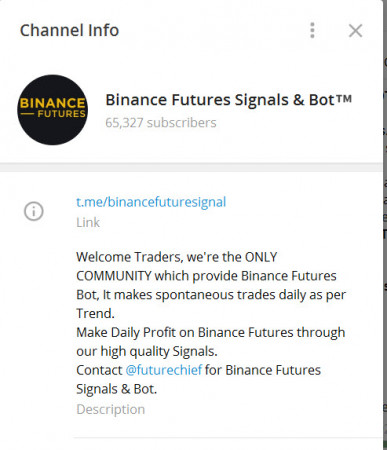The height and width of the screenshot is (450, 387).
Task: Click the 'Signals & Bot.' closing line
Action: [116, 389]
